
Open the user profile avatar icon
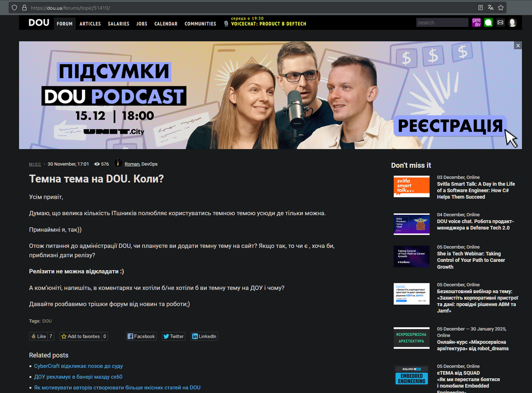pyautogui.click(x=513, y=23)
